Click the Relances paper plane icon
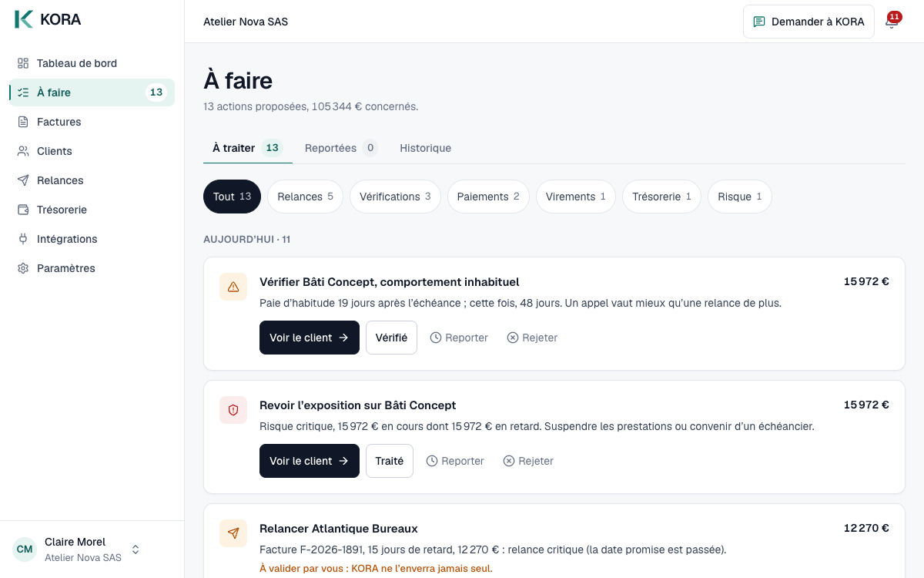The image size is (924, 578). click(x=23, y=180)
